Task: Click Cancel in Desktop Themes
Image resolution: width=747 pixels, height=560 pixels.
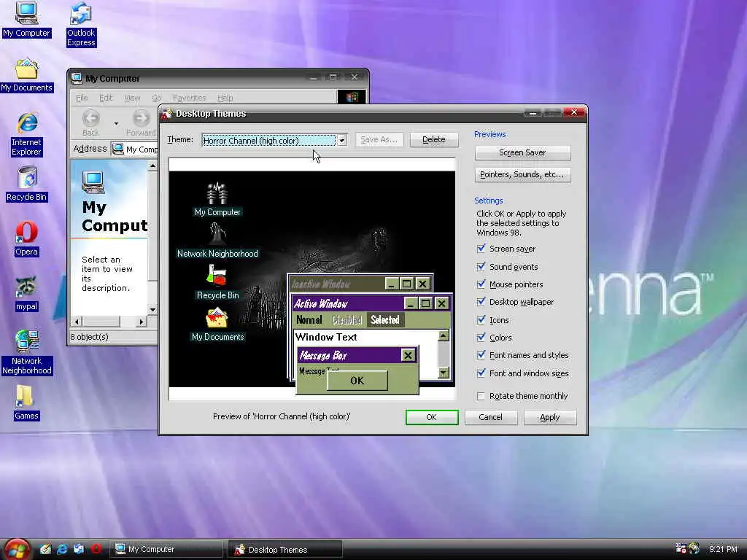Action: [491, 417]
